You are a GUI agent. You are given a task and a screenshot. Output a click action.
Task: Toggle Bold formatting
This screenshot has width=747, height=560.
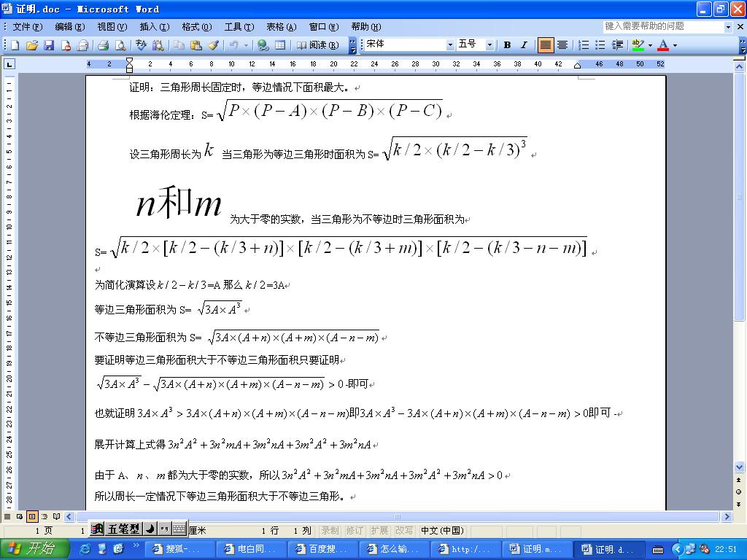pyautogui.click(x=507, y=45)
